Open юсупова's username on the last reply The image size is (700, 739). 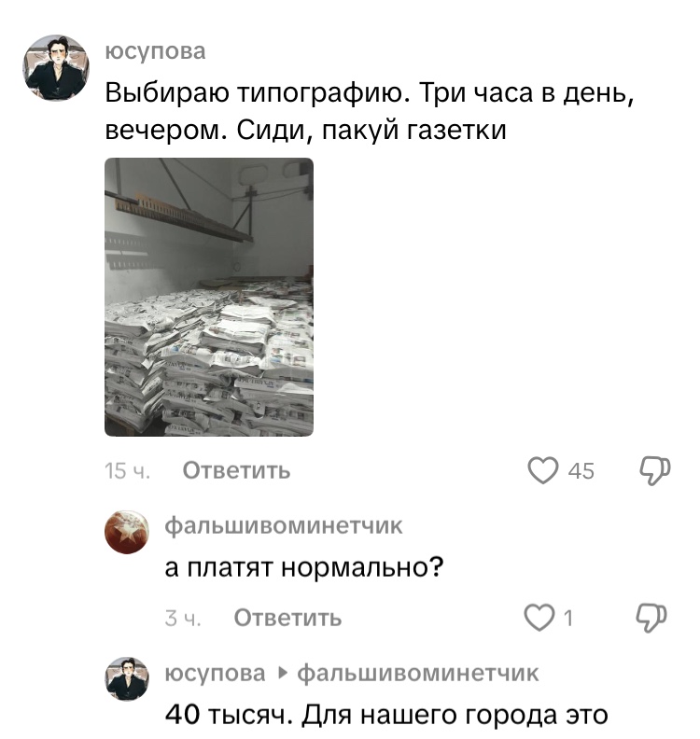tap(215, 673)
